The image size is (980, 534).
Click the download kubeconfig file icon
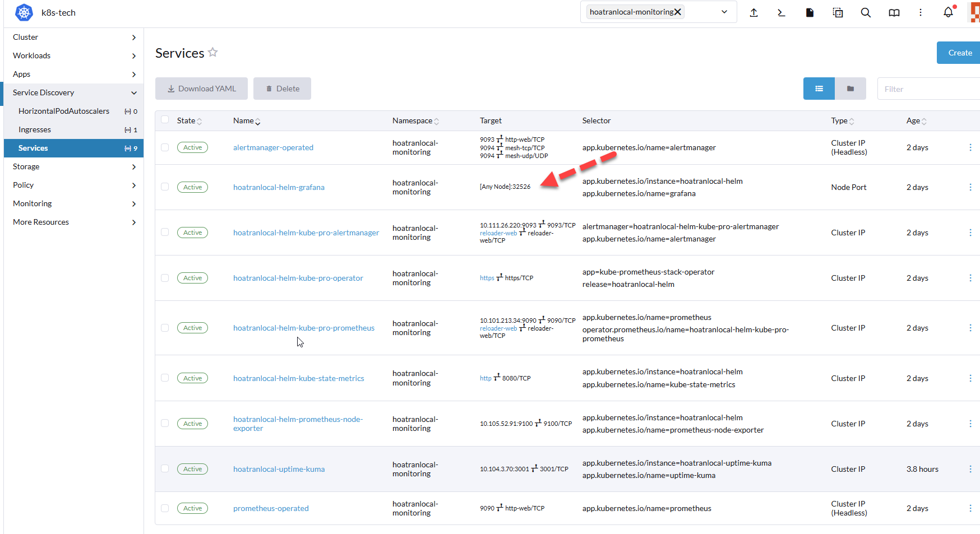pos(810,12)
